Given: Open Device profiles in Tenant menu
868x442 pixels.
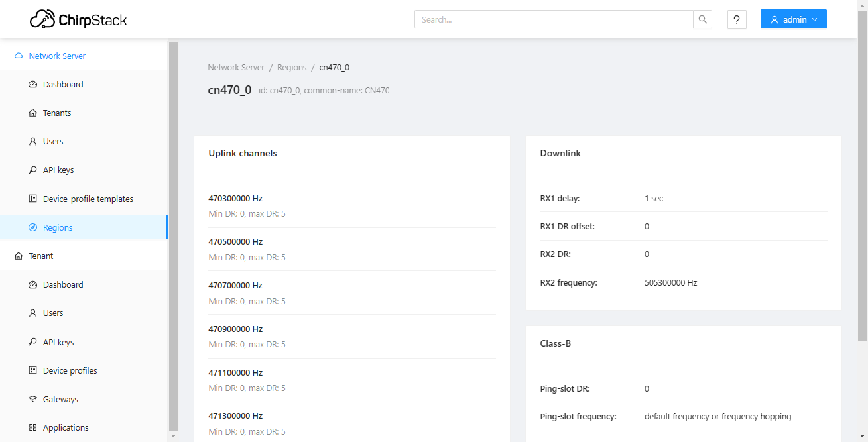Looking at the screenshot, I should (70, 371).
